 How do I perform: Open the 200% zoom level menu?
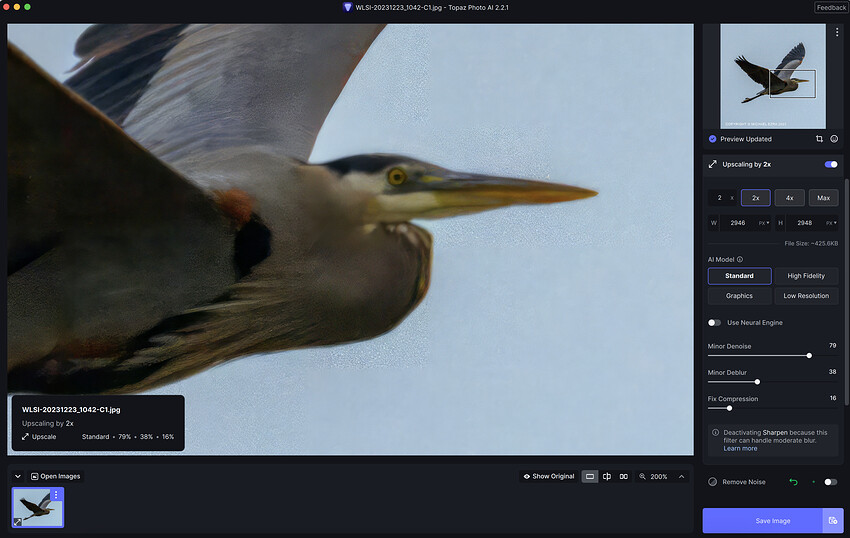coord(657,476)
